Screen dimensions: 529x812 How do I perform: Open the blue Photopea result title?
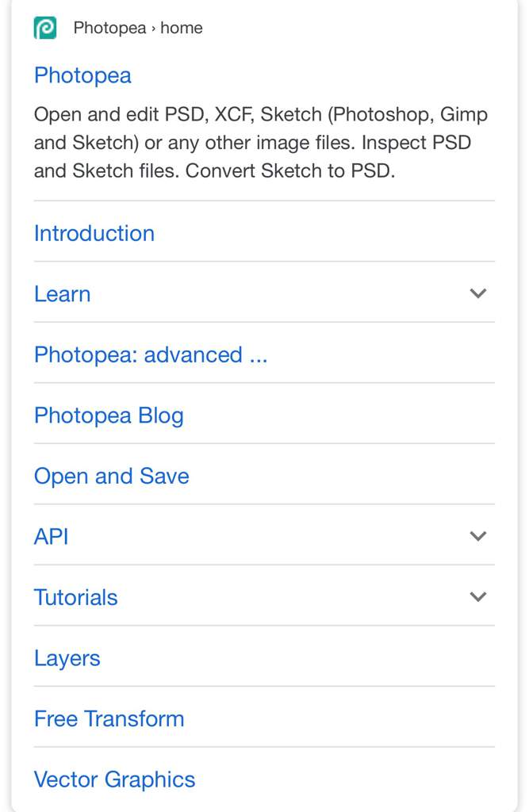pos(82,75)
